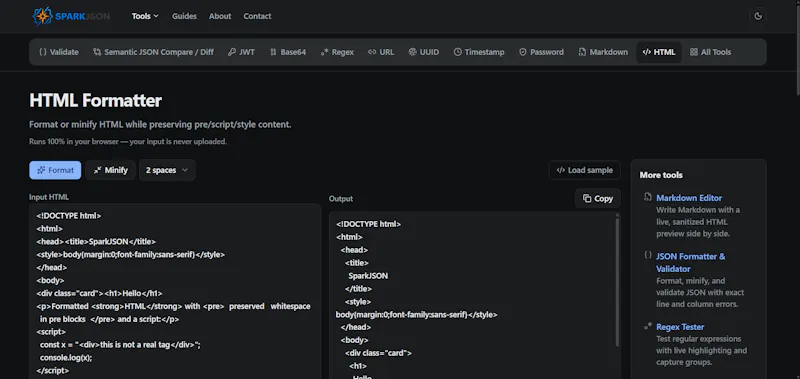Image resolution: width=800 pixels, height=379 pixels.
Task: Open the Guides page
Action: [184, 16]
